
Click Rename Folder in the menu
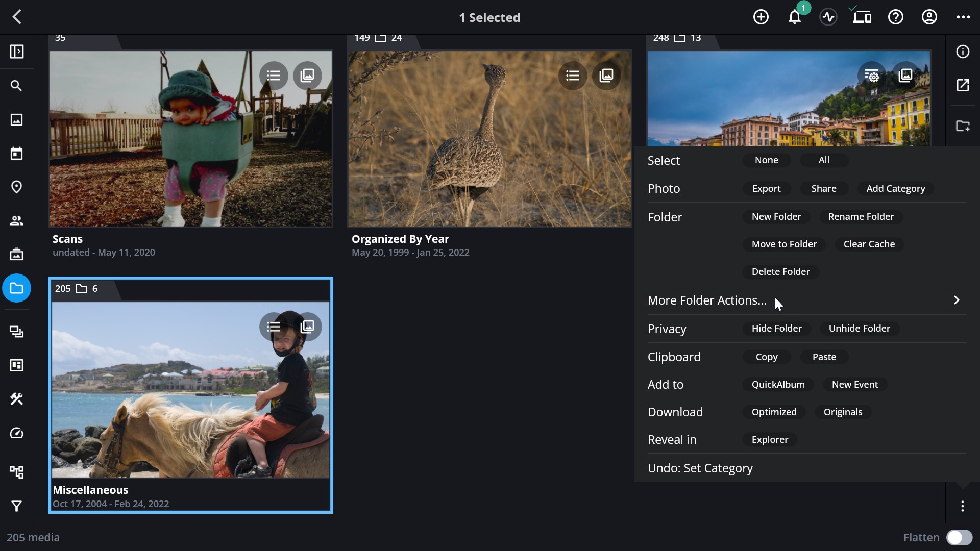pos(861,216)
